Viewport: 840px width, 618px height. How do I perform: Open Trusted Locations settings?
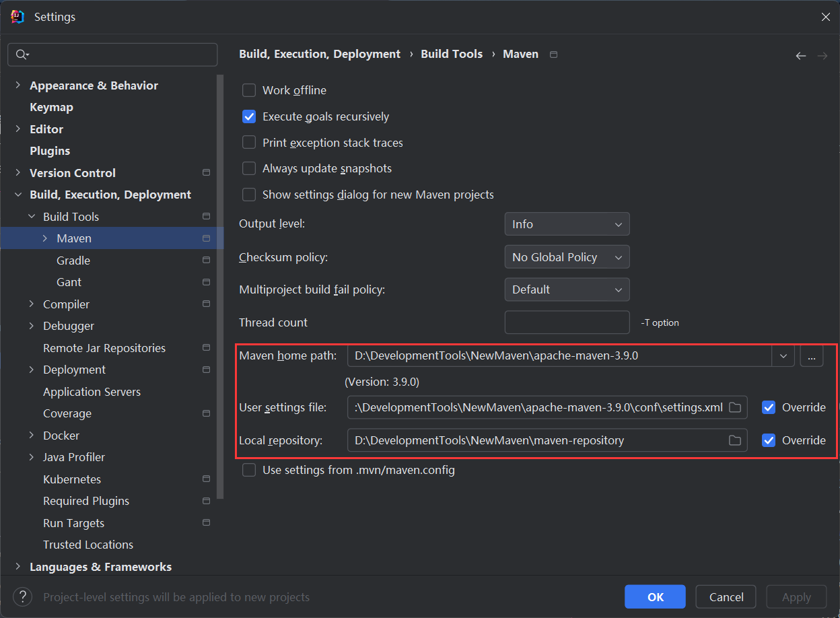(88, 545)
